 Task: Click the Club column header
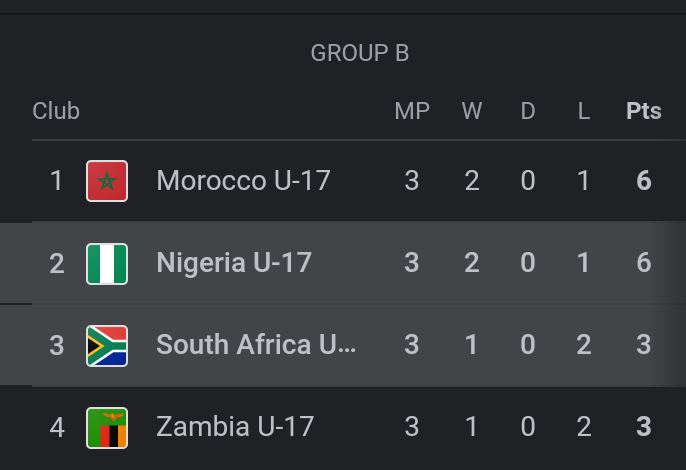coord(56,111)
